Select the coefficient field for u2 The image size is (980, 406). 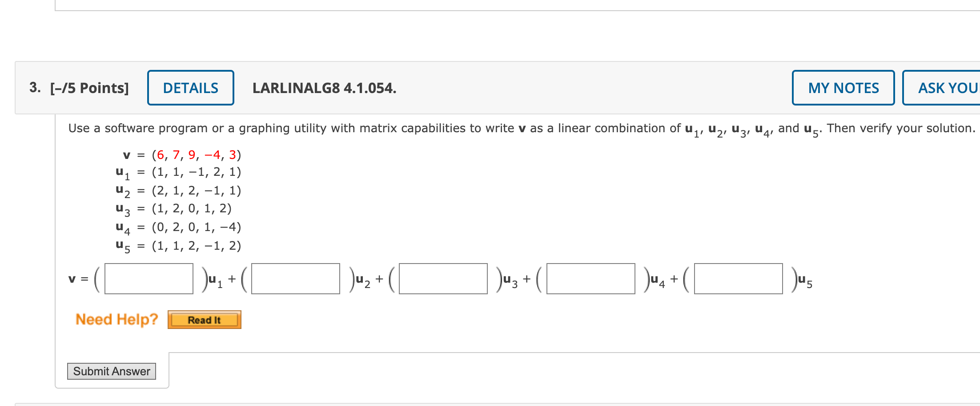296,278
